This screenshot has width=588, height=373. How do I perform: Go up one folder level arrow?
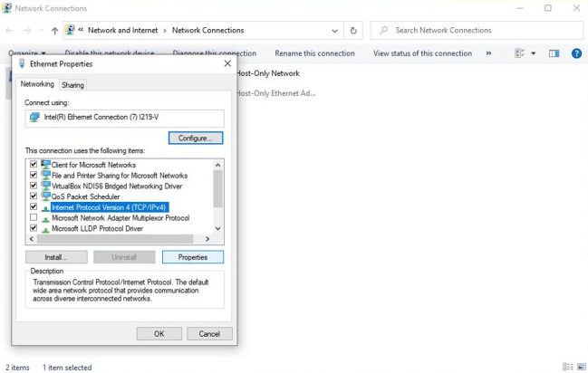click(54, 31)
